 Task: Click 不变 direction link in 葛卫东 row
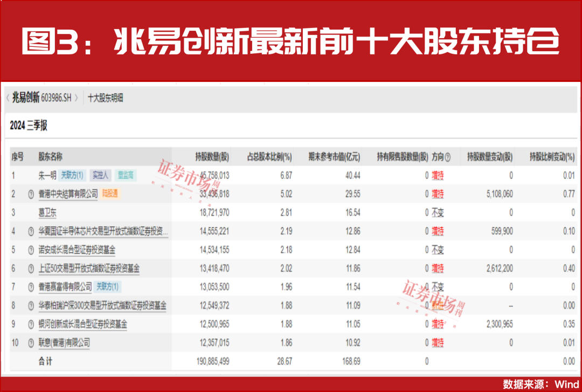(438, 213)
